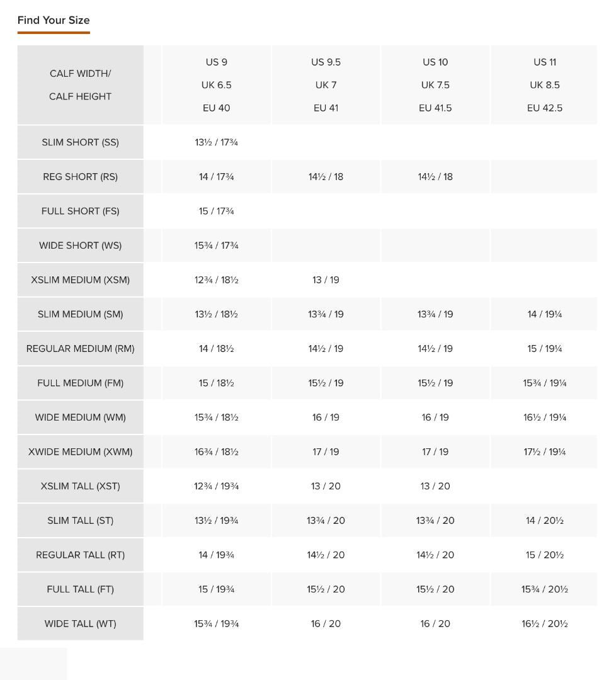The image size is (616, 680).
Task: Click Slim Medium US 11 cell 14 / 19¼
Action: (x=544, y=314)
